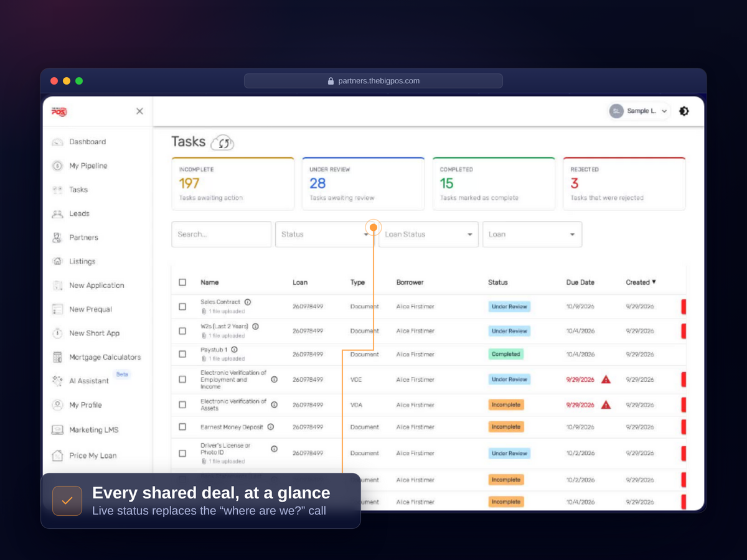Viewport: 747px width, 560px height.
Task: Click the overdue warning icon on the VOE row
Action: pos(606,380)
